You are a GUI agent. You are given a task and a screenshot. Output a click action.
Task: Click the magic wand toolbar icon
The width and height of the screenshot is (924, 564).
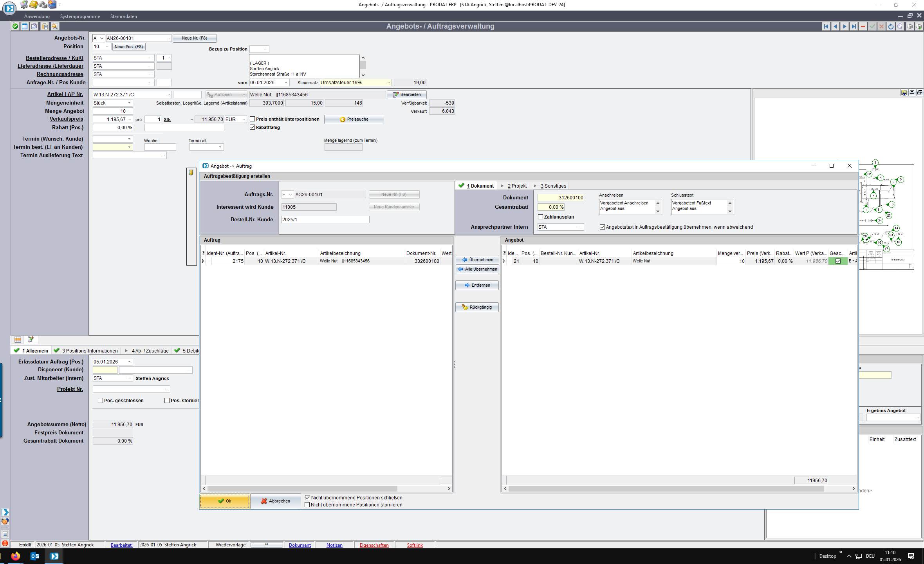pyautogui.click(x=55, y=26)
